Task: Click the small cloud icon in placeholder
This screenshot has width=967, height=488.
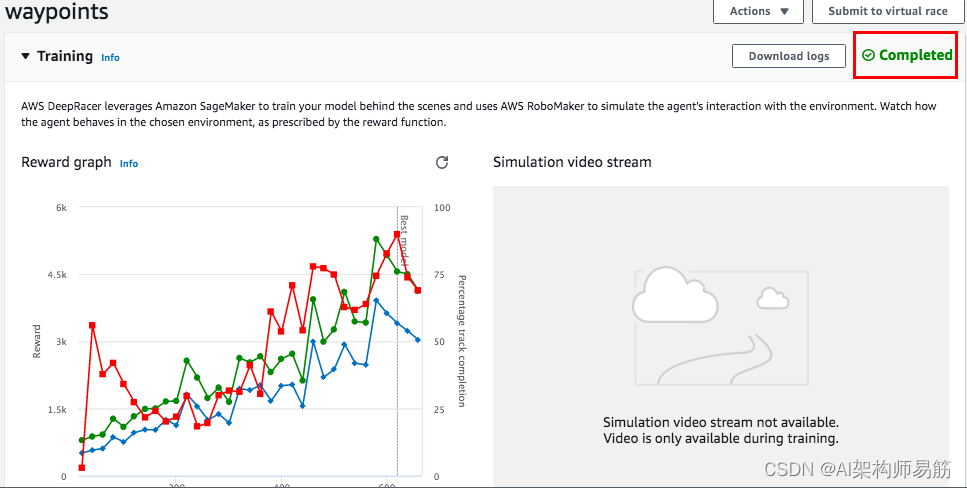Action: tap(770, 298)
